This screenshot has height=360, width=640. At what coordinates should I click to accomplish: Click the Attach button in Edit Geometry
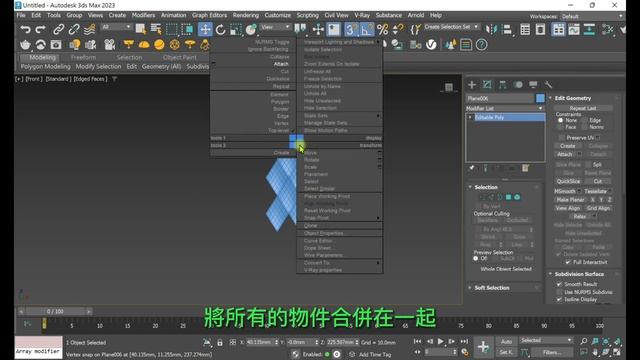click(564, 154)
